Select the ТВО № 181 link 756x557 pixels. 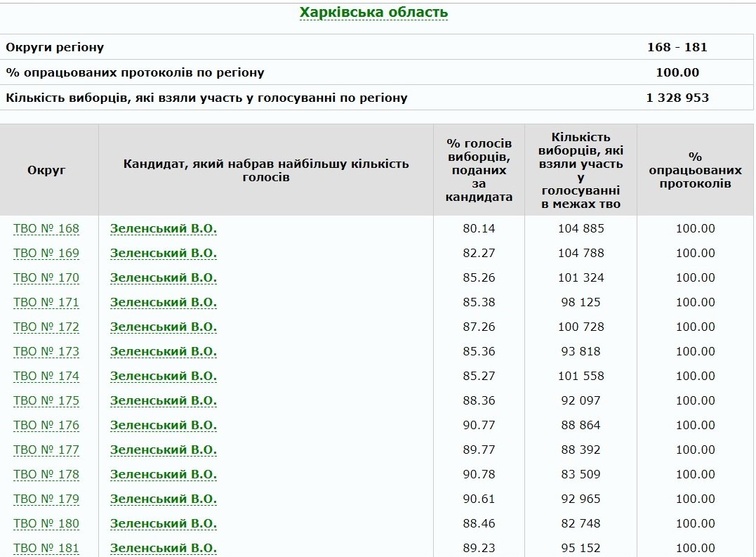pyautogui.click(x=46, y=549)
